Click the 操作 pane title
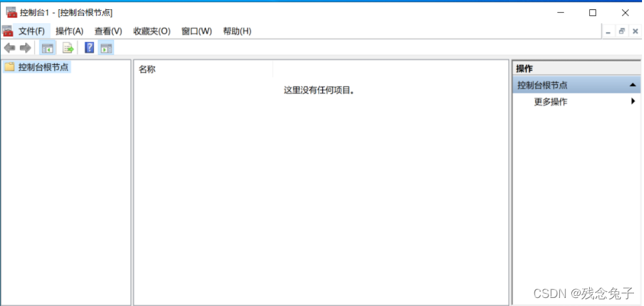Image resolution: width=644 pixels, height=306 pixels. click(x=524, y=69)
